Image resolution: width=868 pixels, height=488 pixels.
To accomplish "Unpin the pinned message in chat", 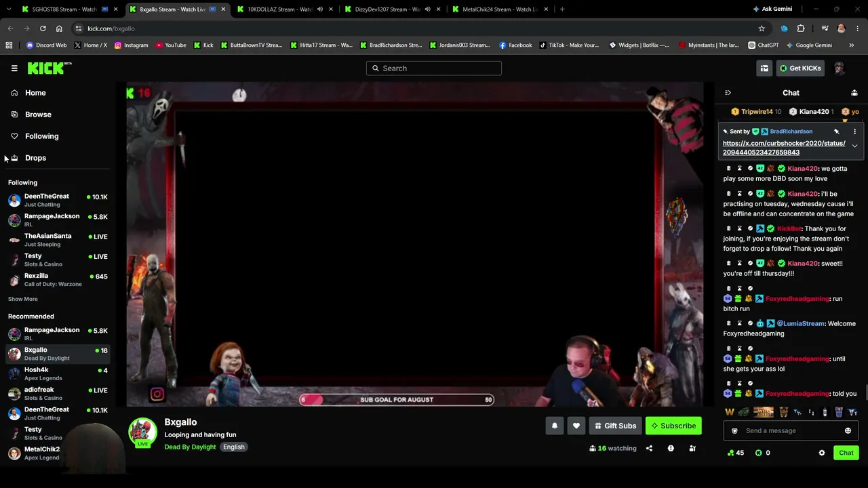I will pos(837,131).
